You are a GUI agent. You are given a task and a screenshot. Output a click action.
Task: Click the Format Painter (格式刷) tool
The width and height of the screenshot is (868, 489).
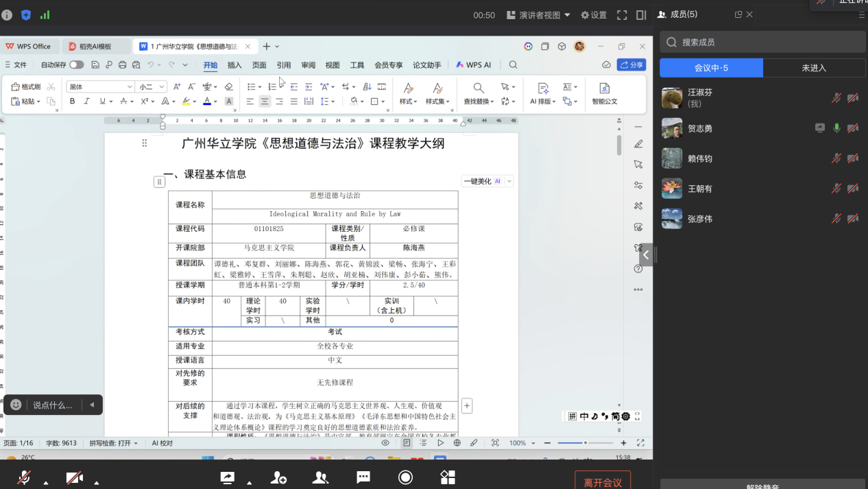(26, 87)
